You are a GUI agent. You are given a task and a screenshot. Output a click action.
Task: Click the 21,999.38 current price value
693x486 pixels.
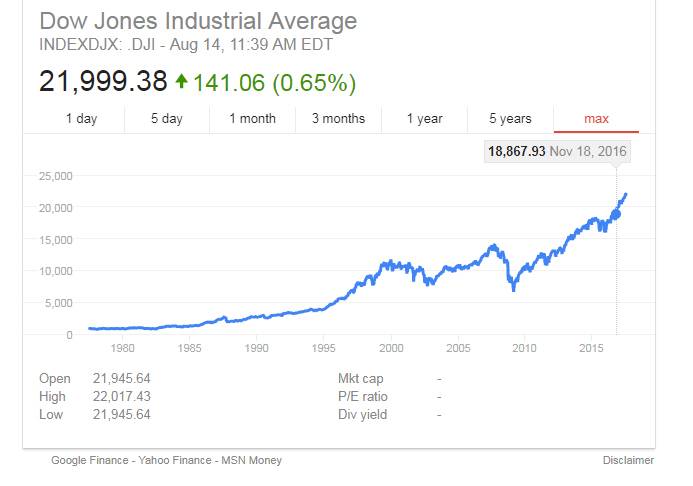103,81
